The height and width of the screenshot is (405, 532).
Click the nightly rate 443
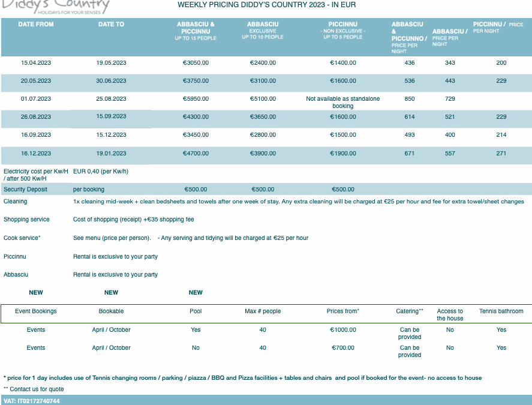[x=450, y=81]
